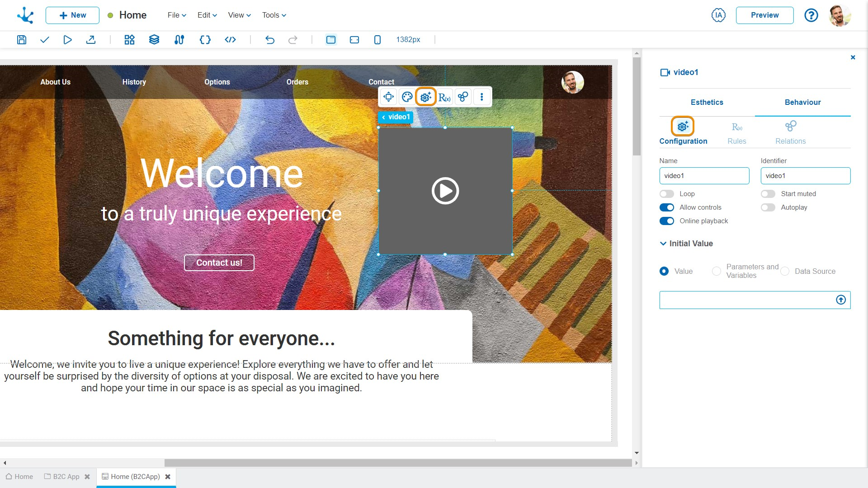868x488 pixels.
Task: Switch to the Esthetics tab
Action: (707, 102)
